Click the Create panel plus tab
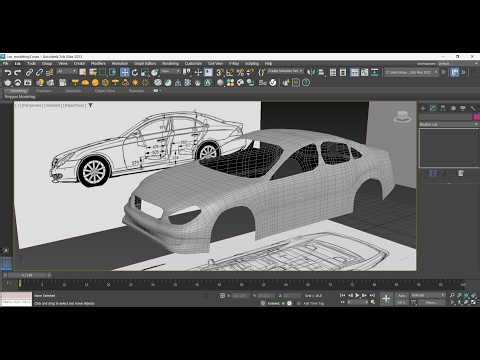This screenshot has width=480, height=360. click(423, 108)
